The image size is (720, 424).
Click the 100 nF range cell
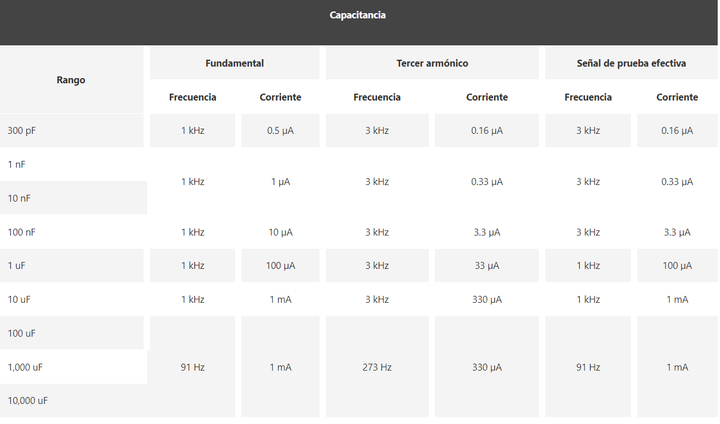22,232
